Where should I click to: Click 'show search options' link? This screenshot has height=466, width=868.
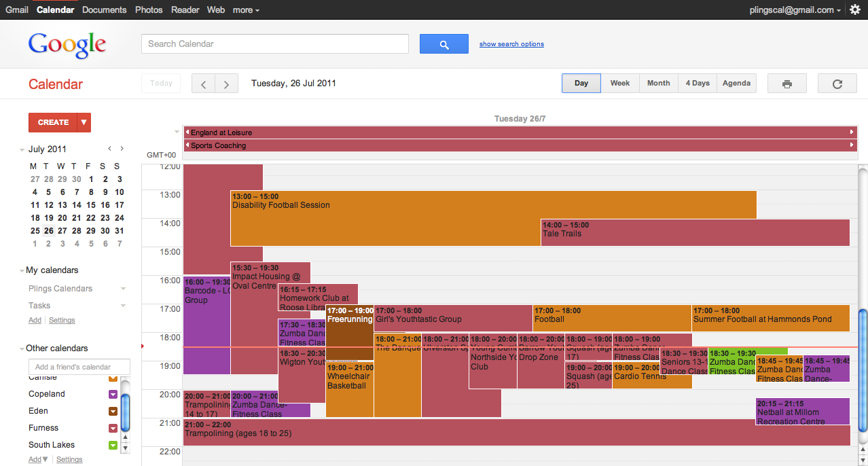pyautogui.click(x=511, y=44)
